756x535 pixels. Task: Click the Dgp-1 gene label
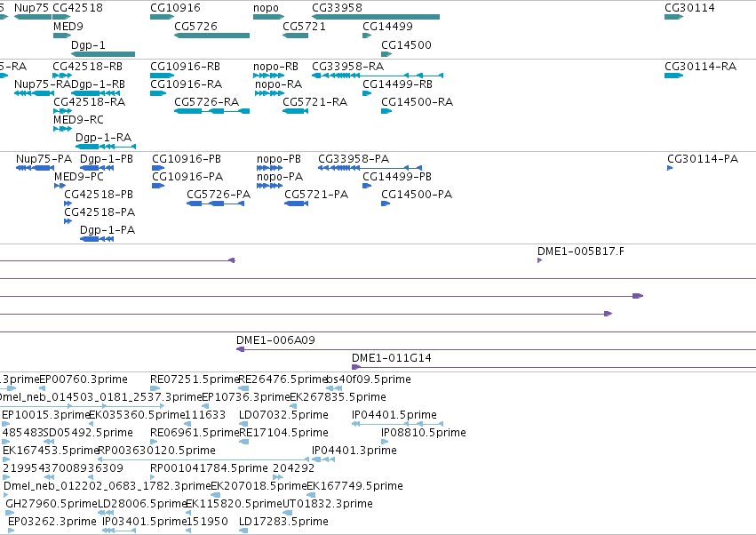pos(88,44)
